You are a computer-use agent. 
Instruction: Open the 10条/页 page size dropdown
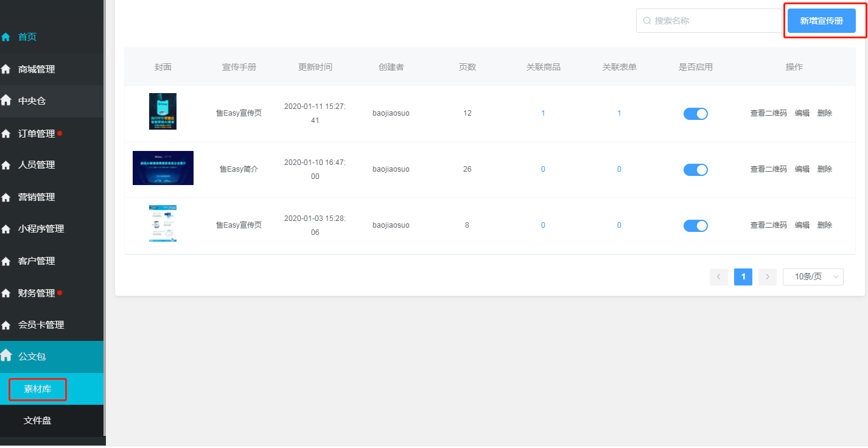[813, 277]
